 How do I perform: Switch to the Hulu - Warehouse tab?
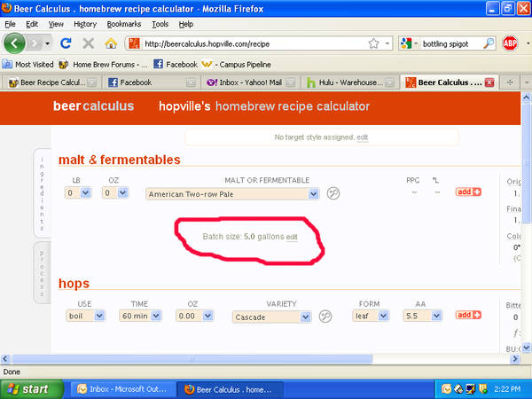[350, 82]
